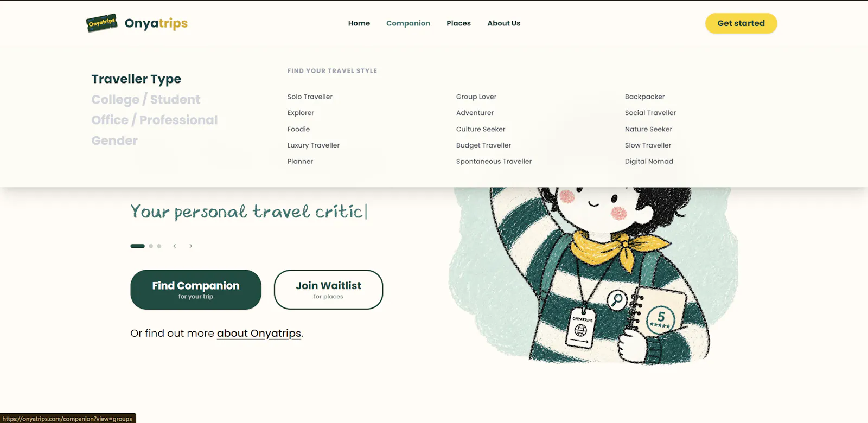Choose Spontaneous Traveller style

point(494,162)
